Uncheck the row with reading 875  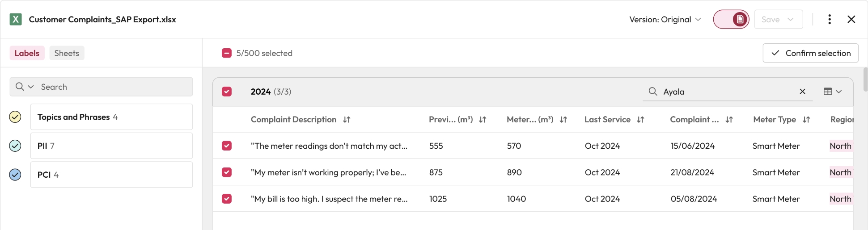click(x=227, y=172)
